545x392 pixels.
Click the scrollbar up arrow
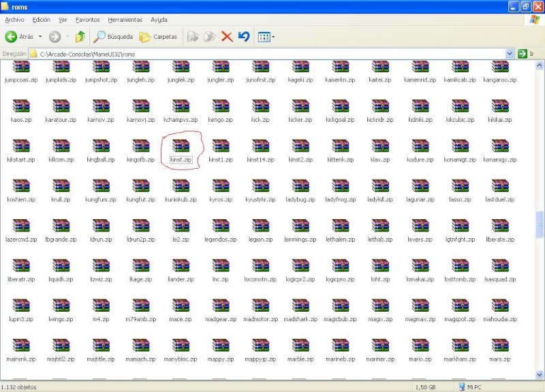tap(540, 65)
